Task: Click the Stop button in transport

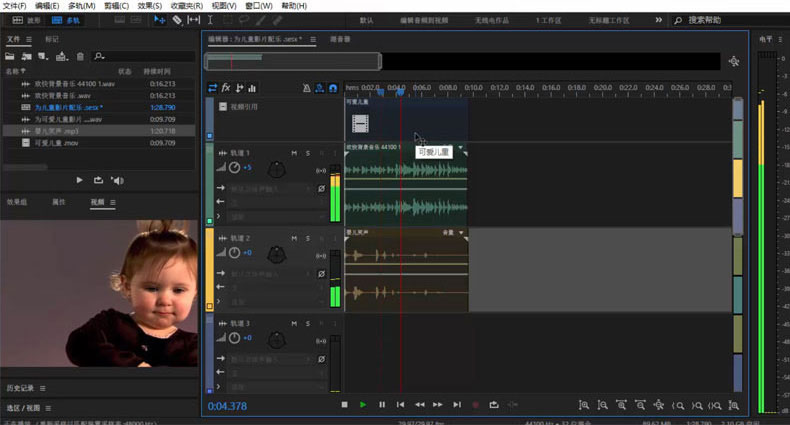Action: [344, 405]
